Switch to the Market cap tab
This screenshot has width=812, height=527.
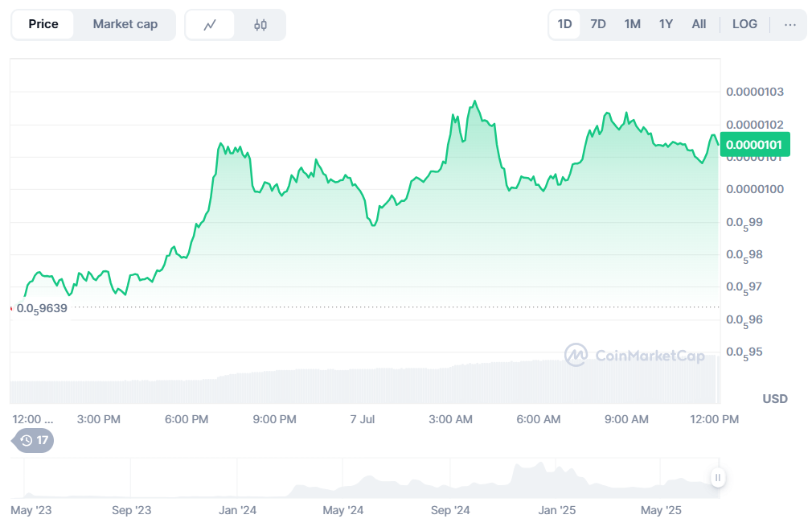click(x=125, y=24)
